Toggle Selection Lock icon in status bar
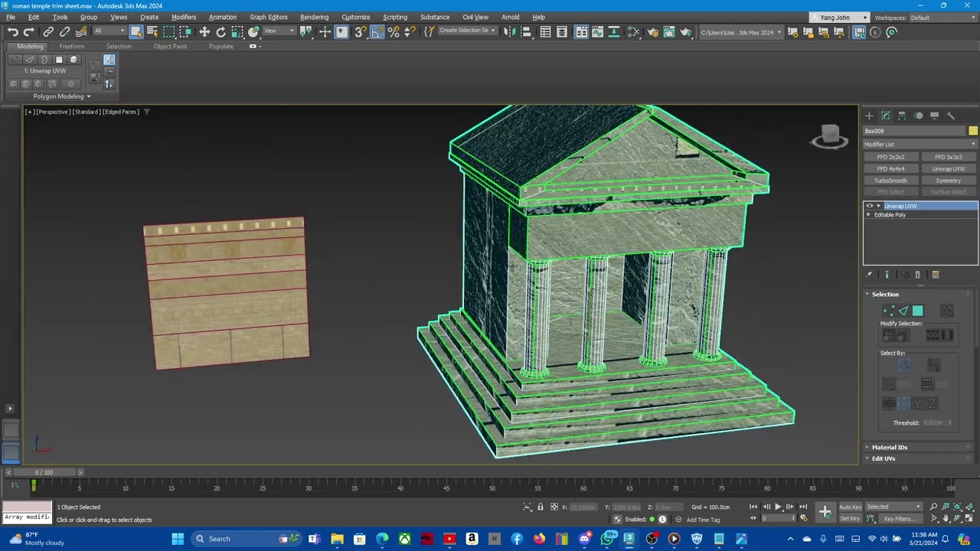 click(540, 507)
